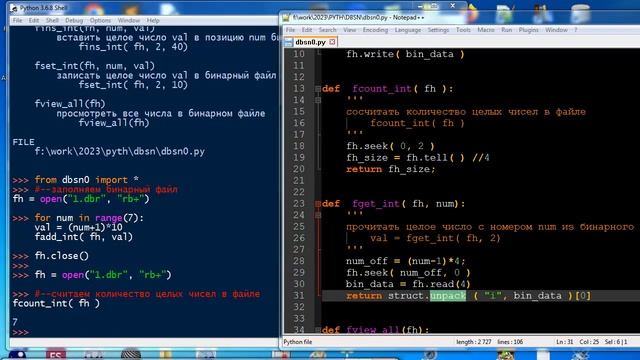Click 'bin_data = fh.read(4)' on line 30
This screenshot has width=640, height=360.
(408, 284)
